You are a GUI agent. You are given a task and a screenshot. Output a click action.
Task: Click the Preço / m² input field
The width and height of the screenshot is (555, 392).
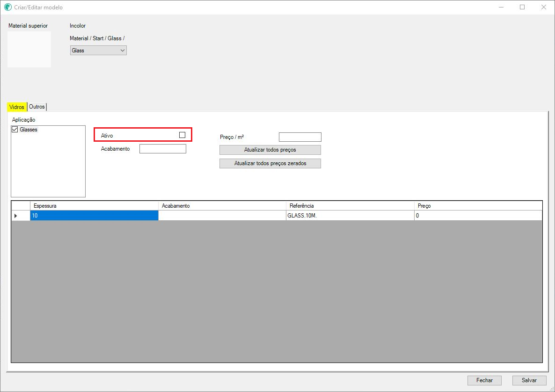300,137
